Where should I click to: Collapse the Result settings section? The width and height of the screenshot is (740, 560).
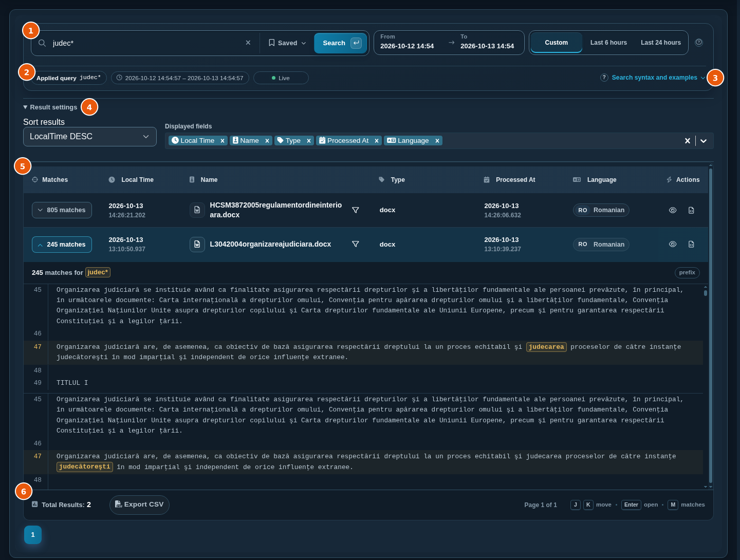click(x=50, y=107)
